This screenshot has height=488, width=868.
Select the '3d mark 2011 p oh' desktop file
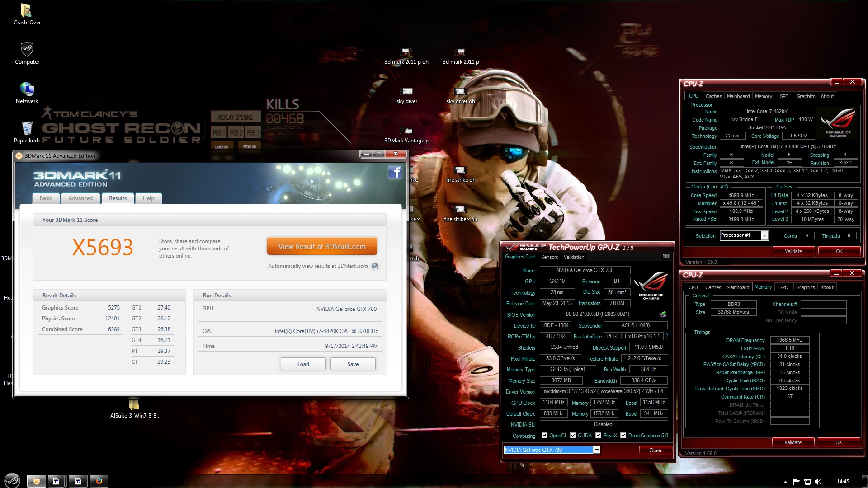[406, 56]
